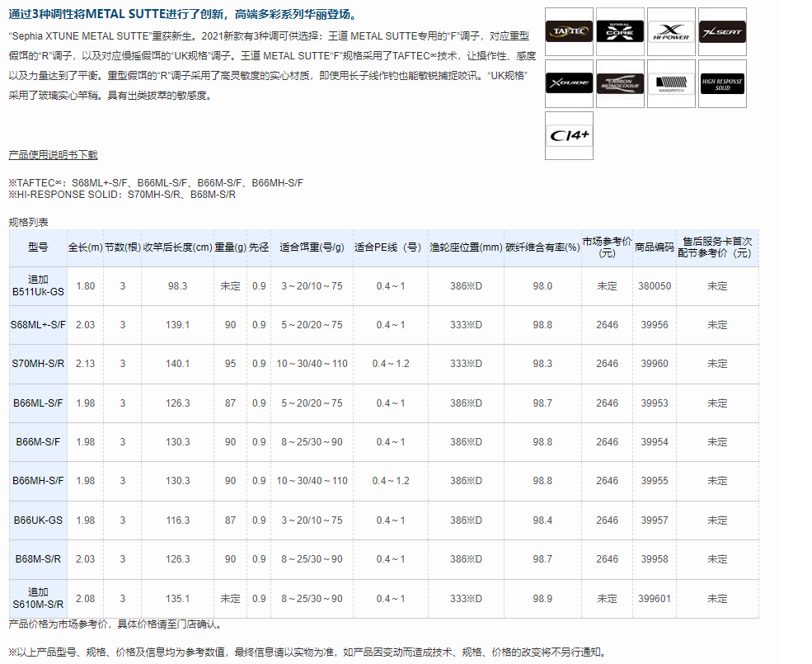The width and height of the screenshot is (812, 664).
Task: Open the Spiral X Core badge
Action: coord(620,31)
